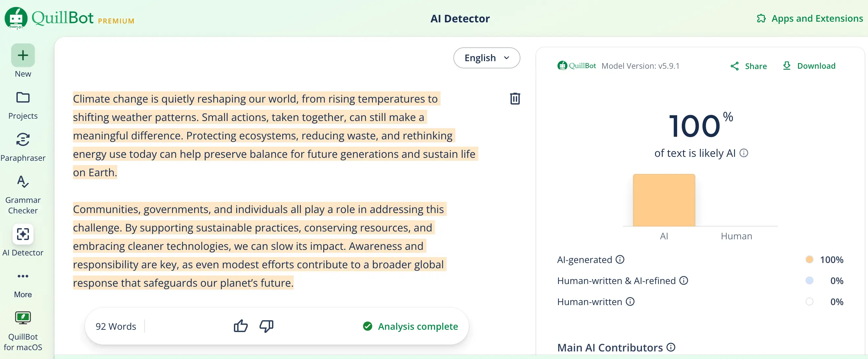Click the QuillBot robot logo icon
This screenshot has width=868, height=359.
pyautogui.click(x=16, y=18)
